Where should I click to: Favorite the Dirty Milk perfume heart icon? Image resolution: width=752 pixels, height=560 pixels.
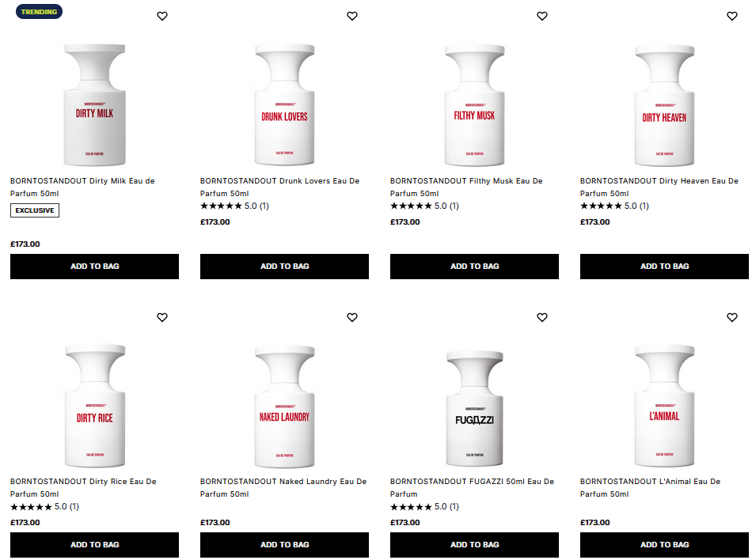(x=162, y=16)
